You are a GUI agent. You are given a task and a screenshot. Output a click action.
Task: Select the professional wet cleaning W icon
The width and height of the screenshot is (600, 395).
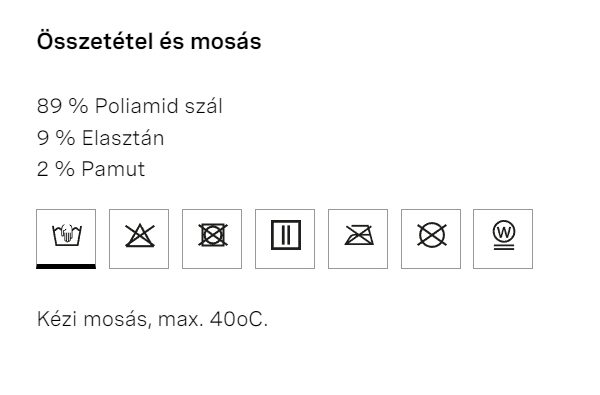pyautogui.click(x=503, y=239)
